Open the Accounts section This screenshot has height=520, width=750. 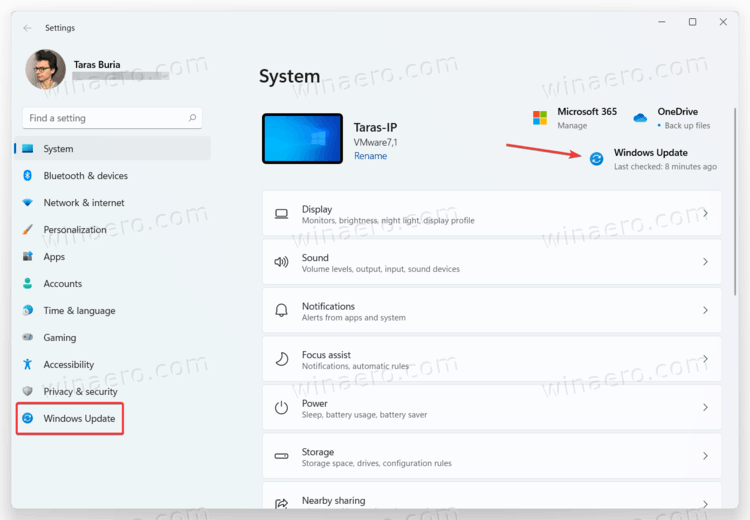pos(112,283)
